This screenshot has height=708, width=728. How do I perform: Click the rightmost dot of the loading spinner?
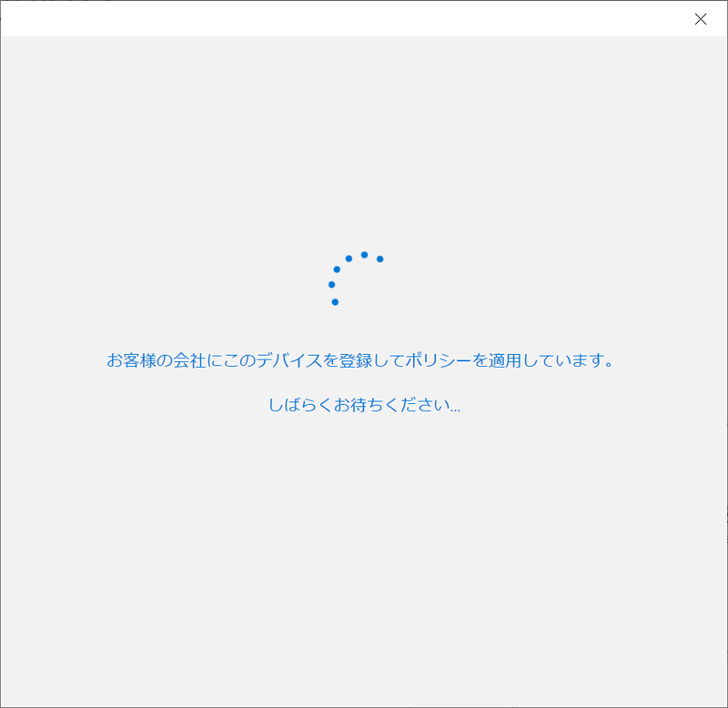[x=379, y=259]
